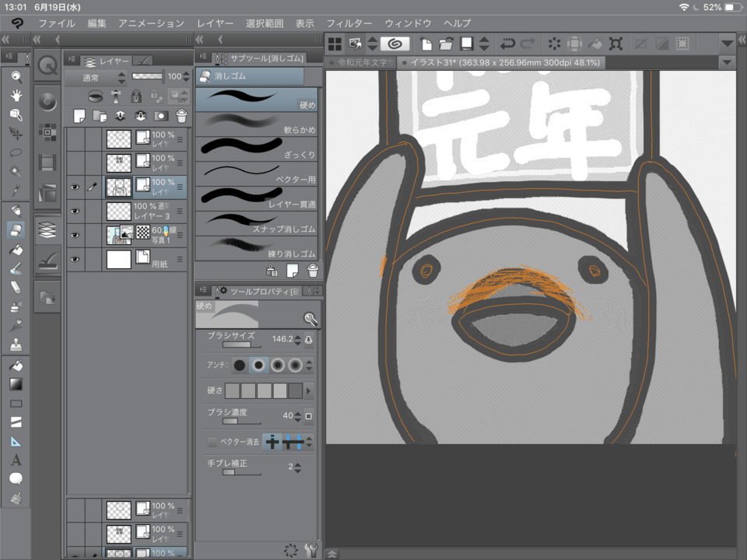Select the Eraser tool in the toolbar
The image size is (747, 560).
(16, 229)
